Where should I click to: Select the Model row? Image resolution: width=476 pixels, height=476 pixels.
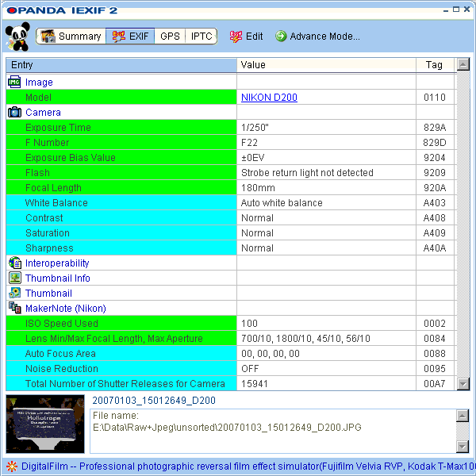[231, 97]
